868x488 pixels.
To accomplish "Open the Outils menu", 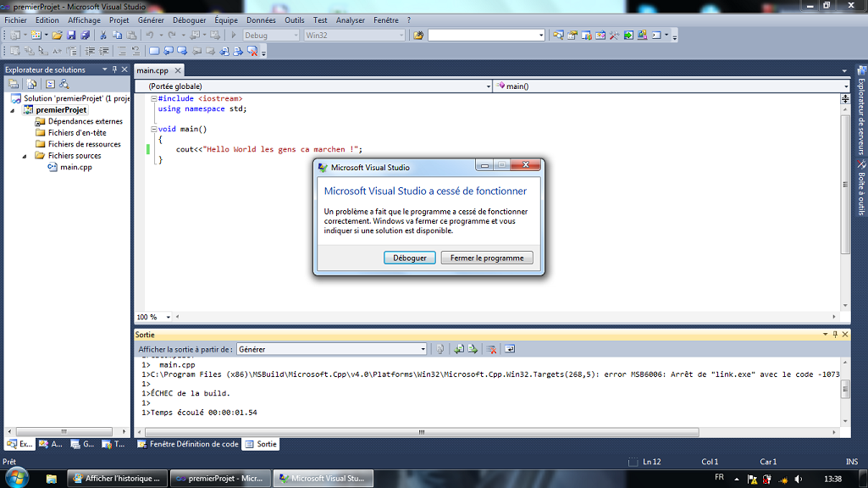I will [x=295, y=20].
